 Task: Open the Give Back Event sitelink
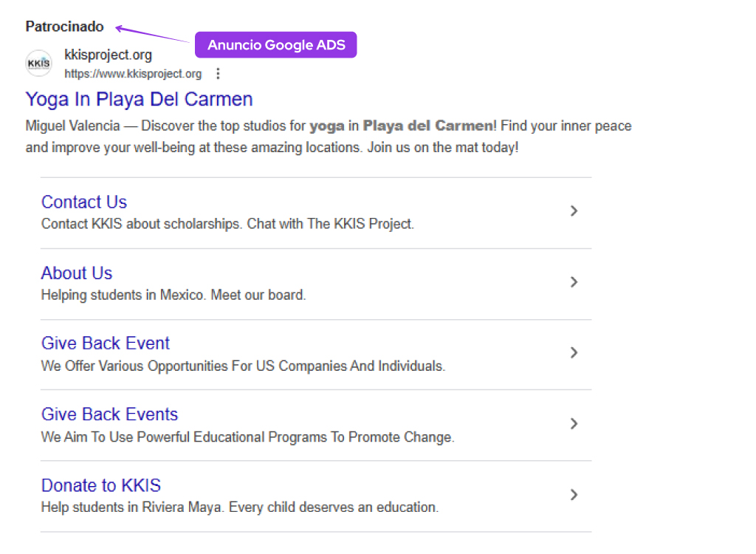click(x=106, y=343)
